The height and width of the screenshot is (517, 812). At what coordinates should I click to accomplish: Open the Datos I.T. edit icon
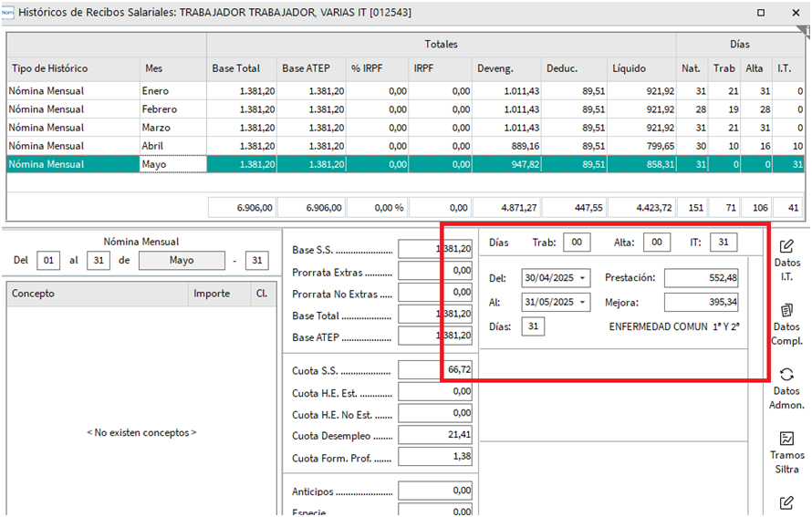coord(786,246)
